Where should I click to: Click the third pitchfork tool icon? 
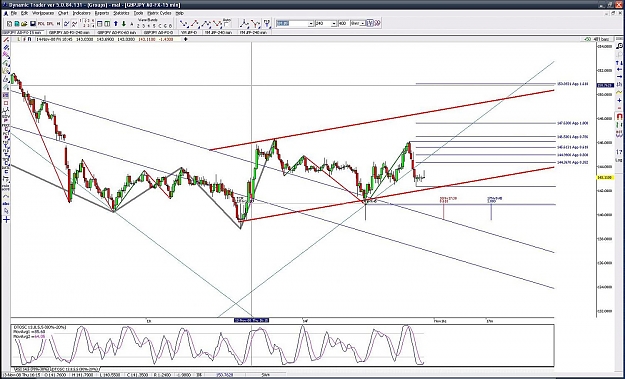(x=267, y=24)
